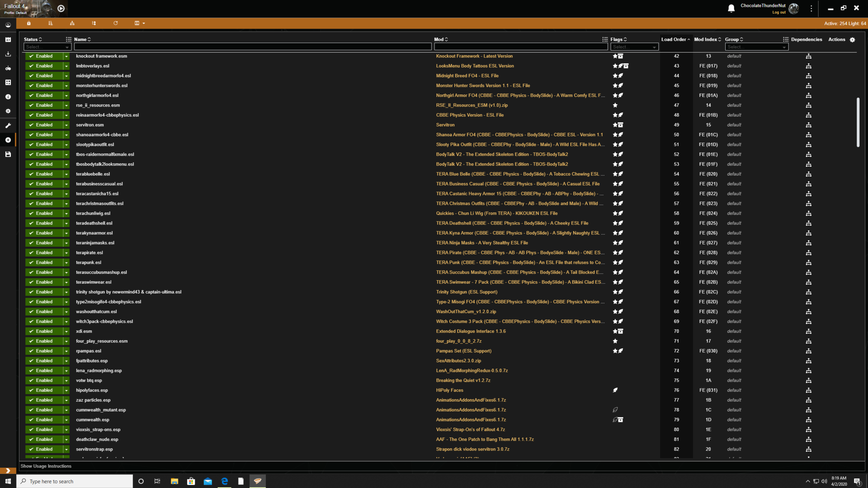
Task: Open the Profiles page in sidebar
Action: tap(8, 40)
